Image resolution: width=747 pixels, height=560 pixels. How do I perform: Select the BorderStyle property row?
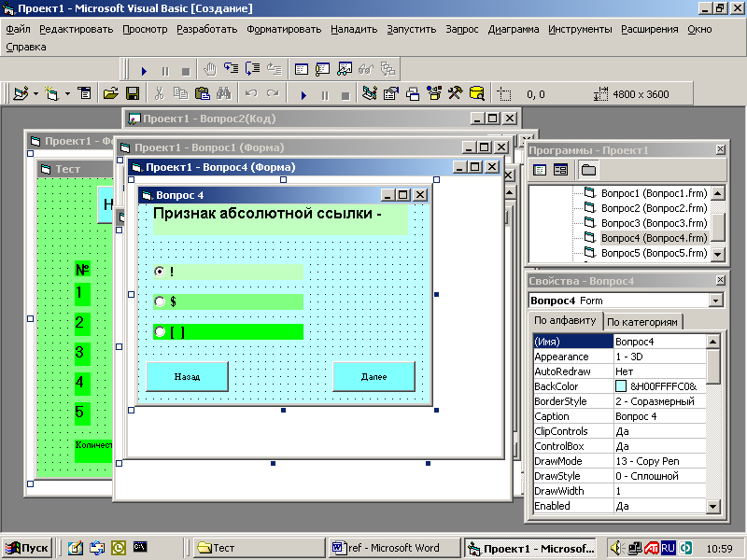[x=619, y=401]
